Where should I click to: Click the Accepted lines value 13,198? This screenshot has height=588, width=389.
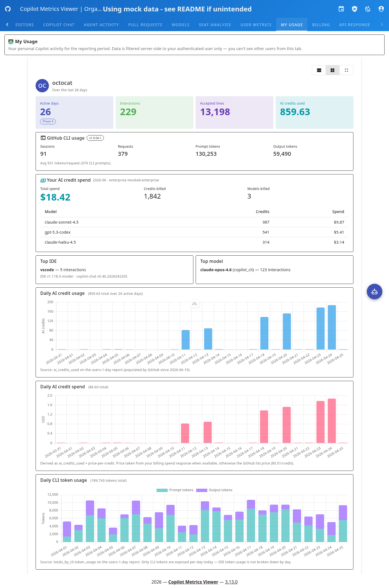215,112
